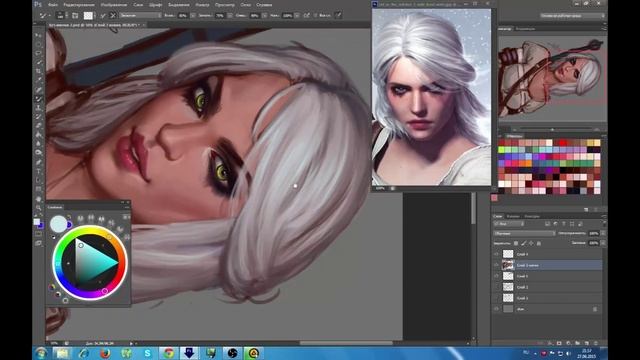Toggle visibility of Слой 5
The image size is (640, 360).
pyautogui.click(x=496, y=276)
